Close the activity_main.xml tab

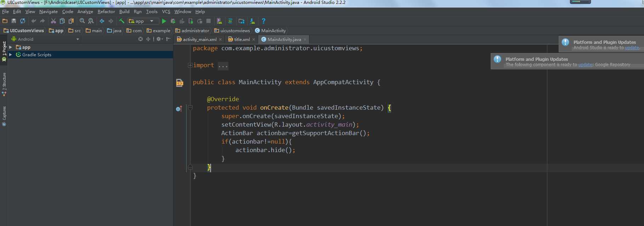point(221,40)
